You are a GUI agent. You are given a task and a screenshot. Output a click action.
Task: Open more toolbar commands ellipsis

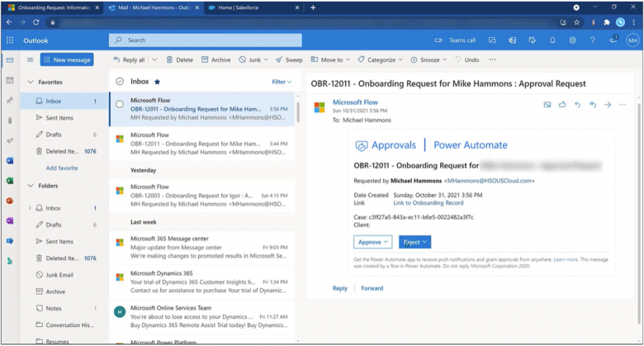[x=492, y=60]
